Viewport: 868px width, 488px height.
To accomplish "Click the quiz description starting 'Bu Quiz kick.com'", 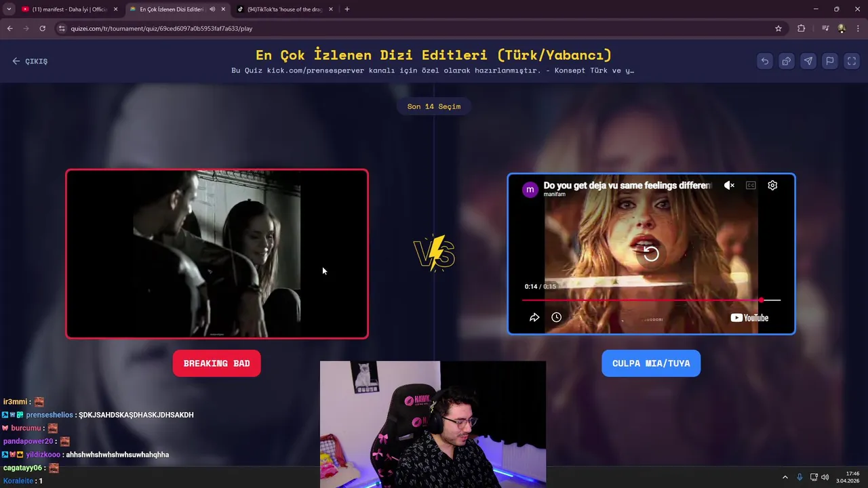I will pos(433,70).
